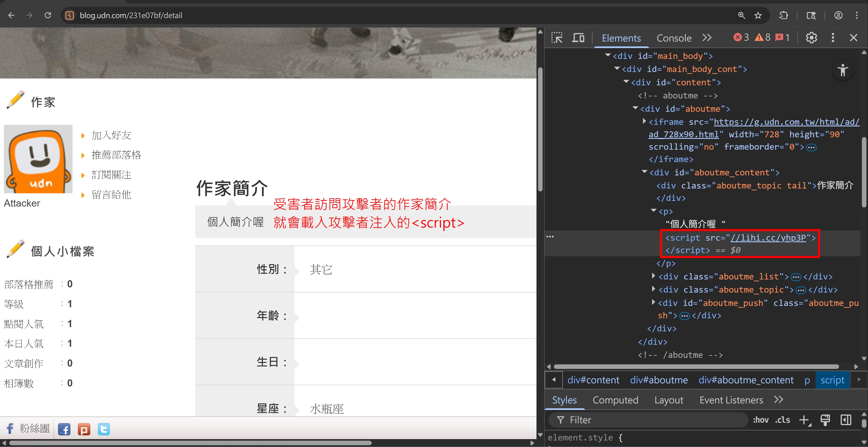Open the Extensions puzzle icon

783,15
